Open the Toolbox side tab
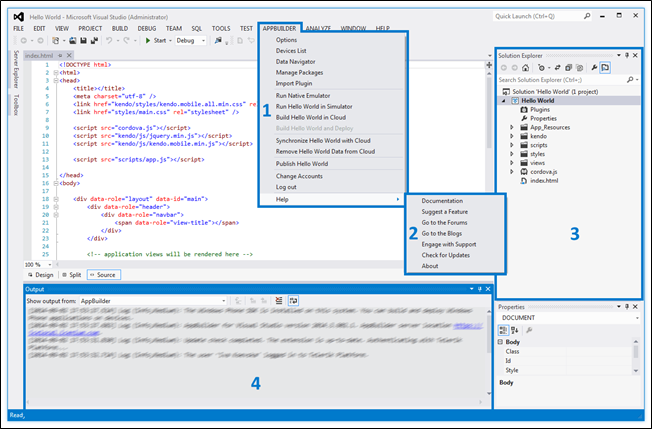Viewport: 652px width, 429px height. (x=16, y=105)
